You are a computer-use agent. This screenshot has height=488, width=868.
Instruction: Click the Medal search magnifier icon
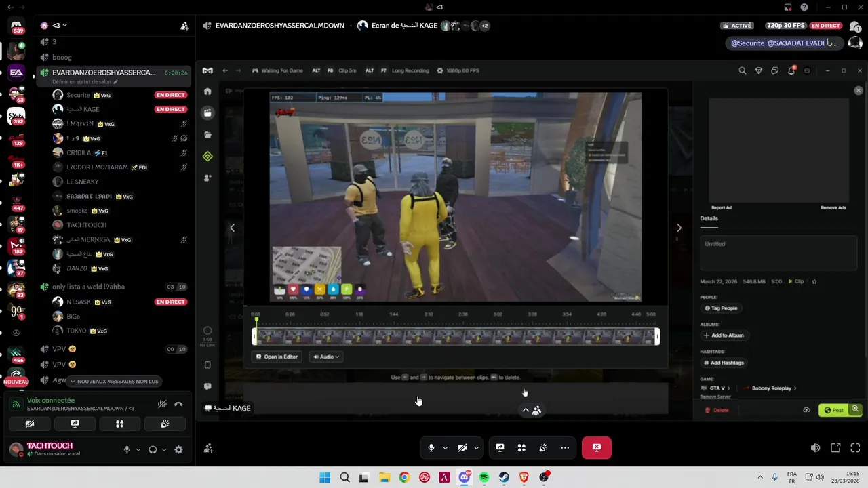[x=742, y=70]
